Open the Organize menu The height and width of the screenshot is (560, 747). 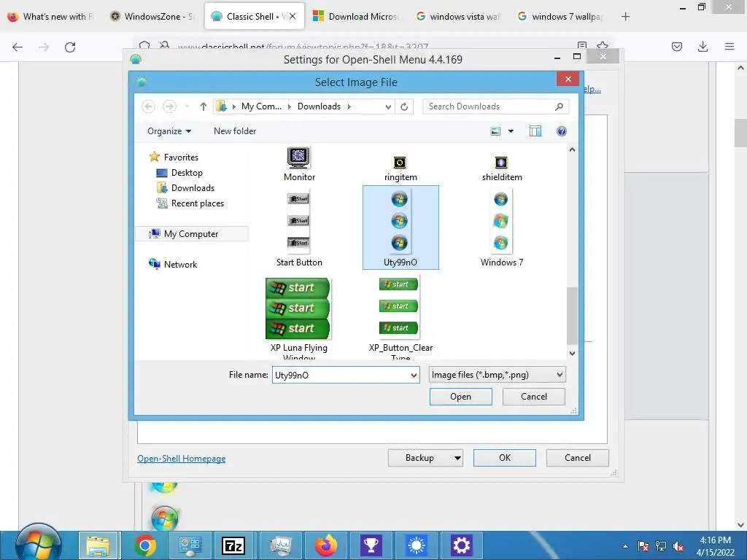pyautogui.click(x=169, y=131)
